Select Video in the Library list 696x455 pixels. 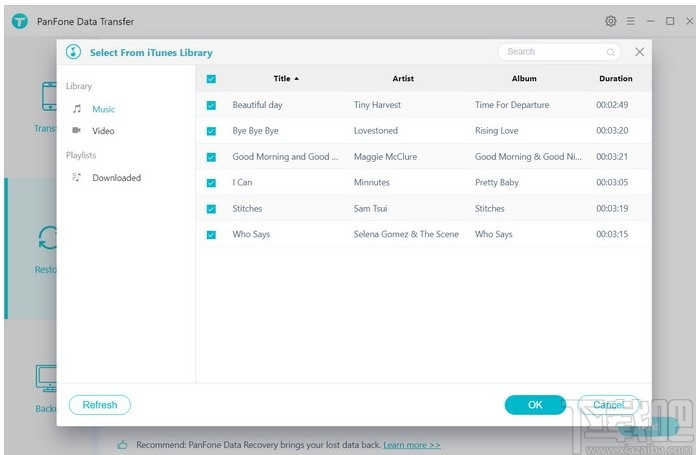[103, 131]
